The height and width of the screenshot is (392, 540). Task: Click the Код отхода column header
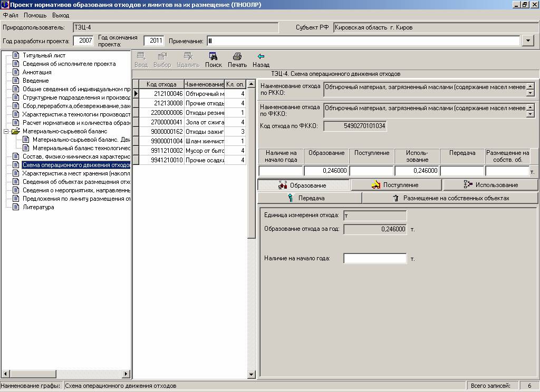click(161, 84)
